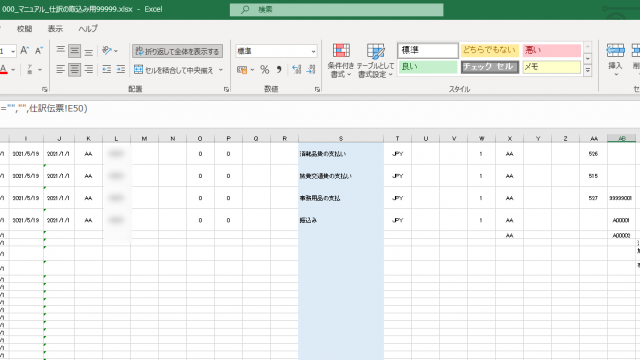Screen dimensions: 640x360
Task: Click the cell containing A00001
Action: coord(621,220)
